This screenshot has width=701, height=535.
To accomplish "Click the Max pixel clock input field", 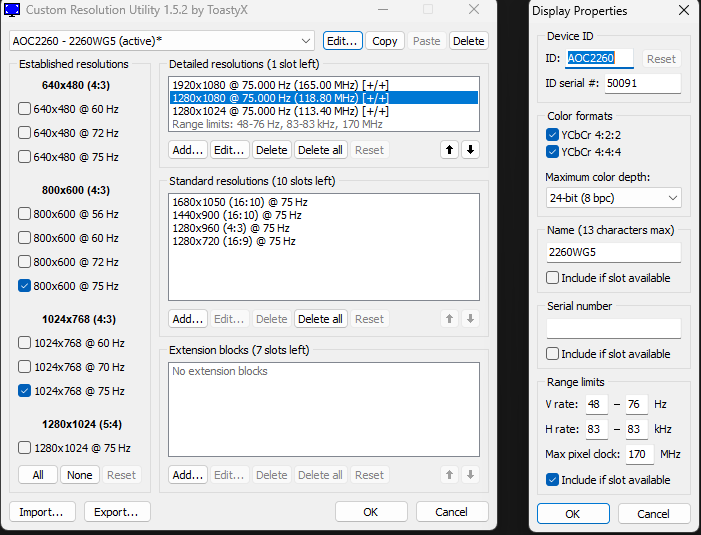I will 640,454.
